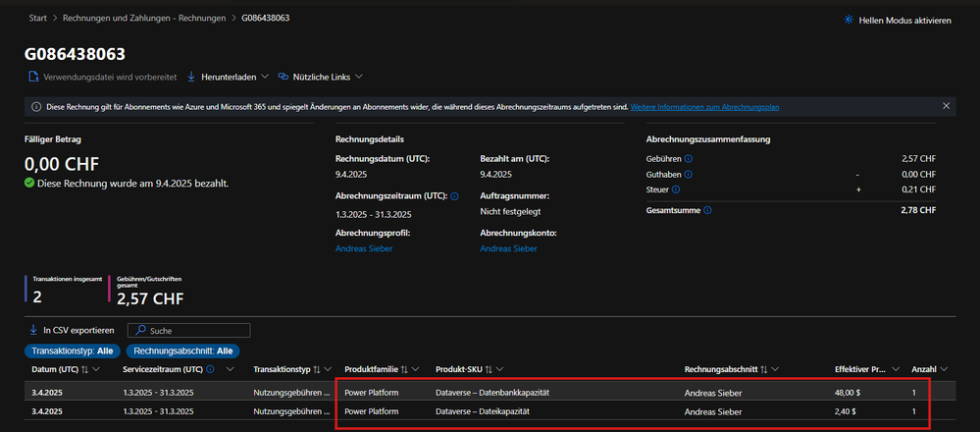Open Produkt-SKU column menu chevron
980x432 pixels.
pos(500,369)
